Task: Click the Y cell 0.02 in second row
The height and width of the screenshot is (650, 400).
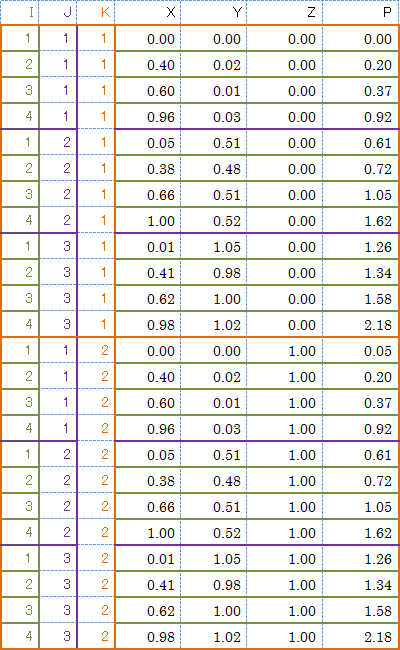Action: pos(214,65)
